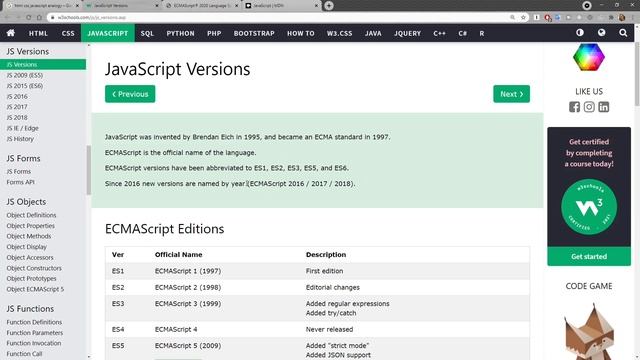Open W3Schools LinkedIn page icon
This screenshot has width=640, height=360.
coord(604,107)
